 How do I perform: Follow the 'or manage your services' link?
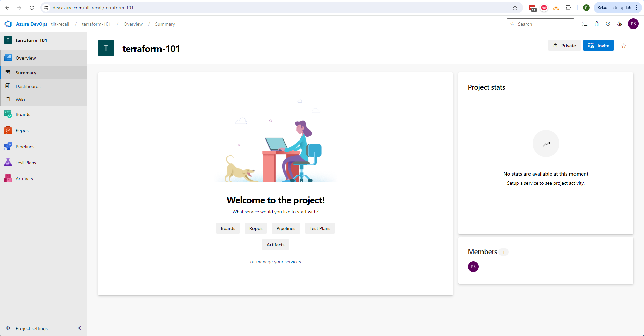[275, 262]
